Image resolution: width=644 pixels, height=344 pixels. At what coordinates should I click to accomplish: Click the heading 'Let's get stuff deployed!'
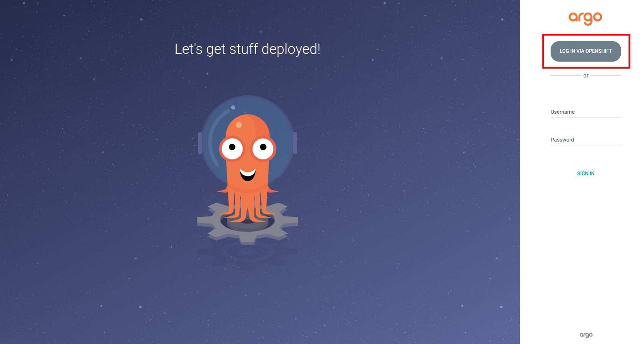(247, 49)
